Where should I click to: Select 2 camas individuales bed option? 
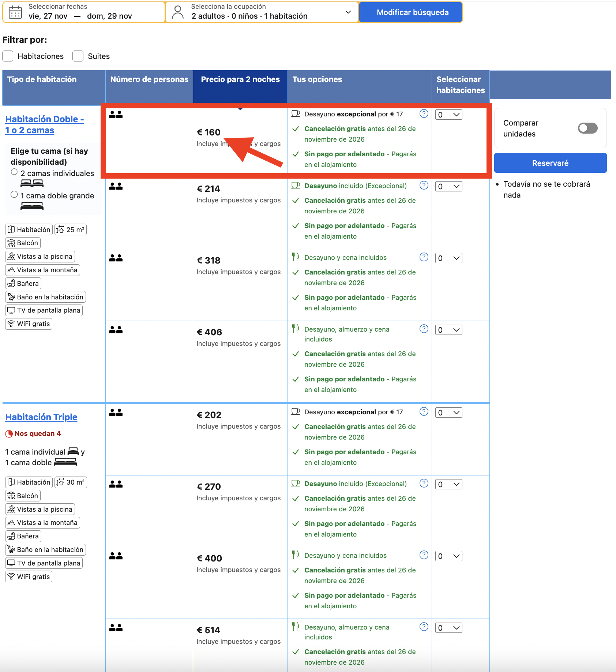click(x=14, y=172)
